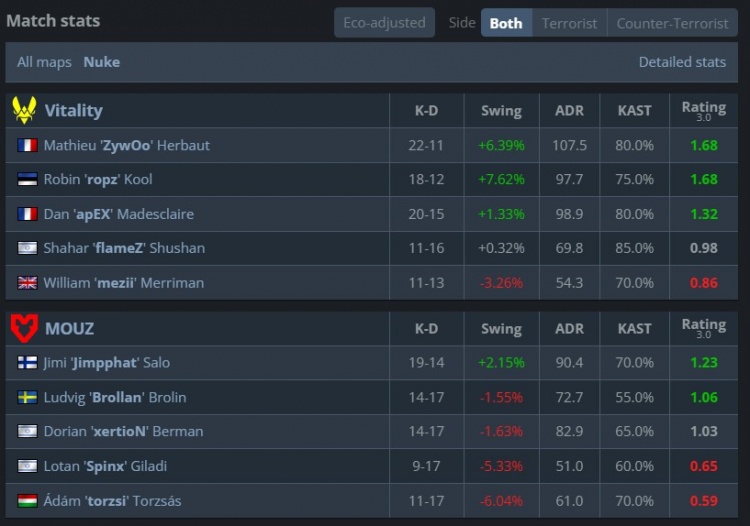Open the Detailed stats link
Viewport: 750px width, 526px height.
click(x=682, y=62)
